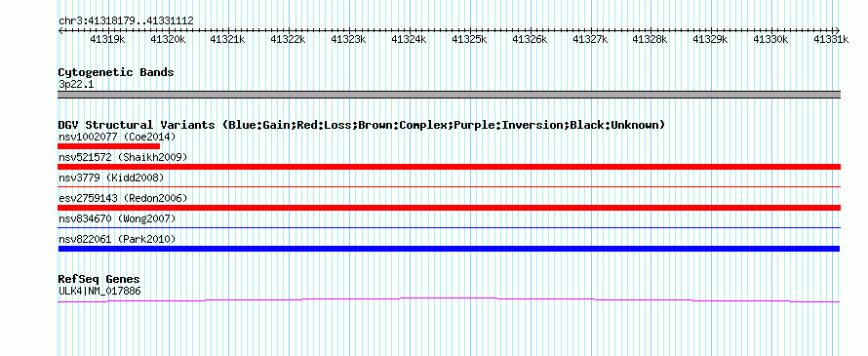Select the magenta ULK4 gene track line
The width and height of the screenshot is (868, 356).
[x=450, y=299]
